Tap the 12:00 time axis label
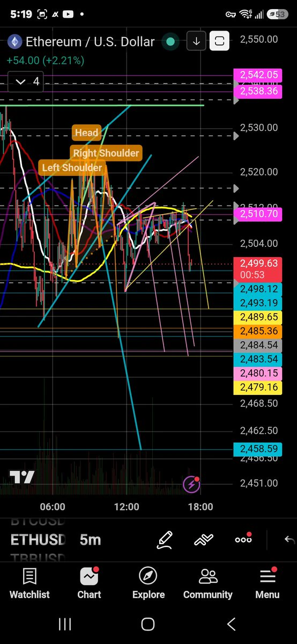Image resolution: width=297 pixels, height=644 pixels. (x=127, y=507)
